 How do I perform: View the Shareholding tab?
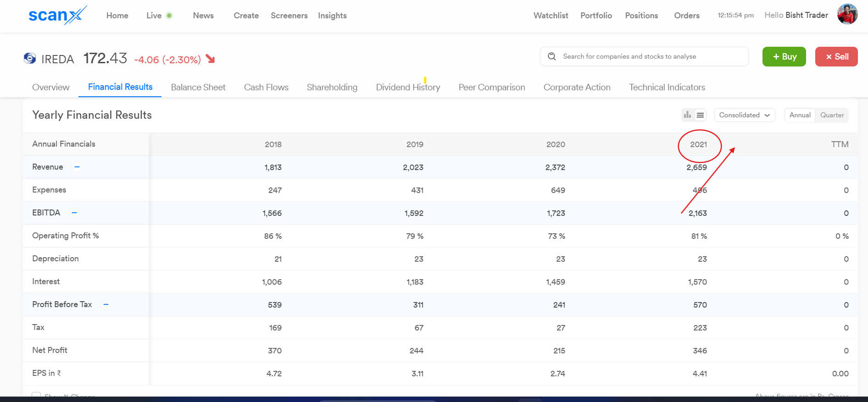pos(332,87)
